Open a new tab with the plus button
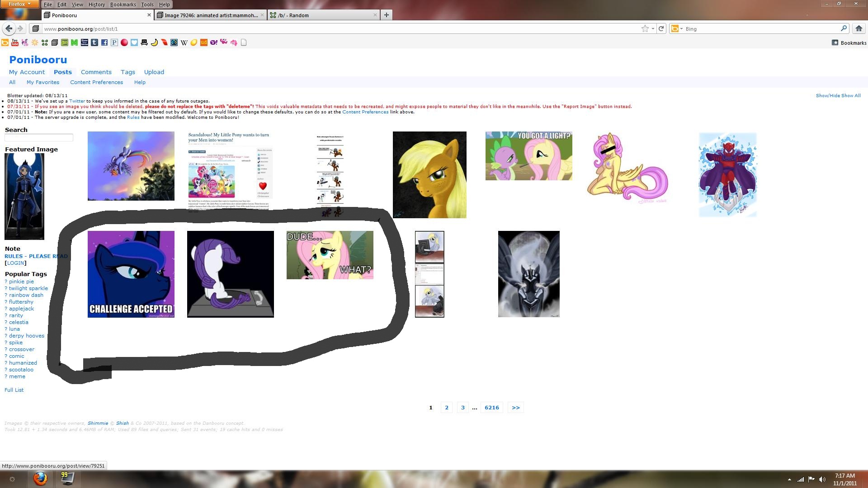The height and width of the screenshot is (488, 868). (x=386, y=15)
